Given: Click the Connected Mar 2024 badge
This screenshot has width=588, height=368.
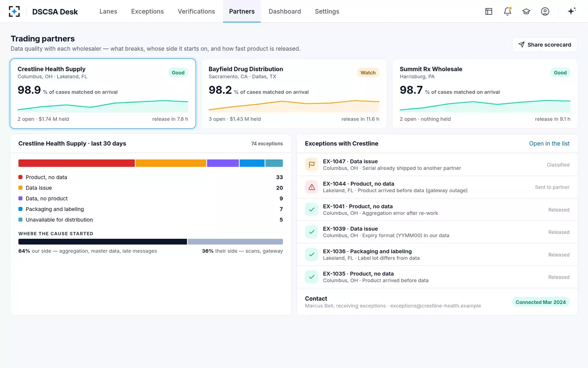Looking at the screenshot, I should [x=541, y=302].
